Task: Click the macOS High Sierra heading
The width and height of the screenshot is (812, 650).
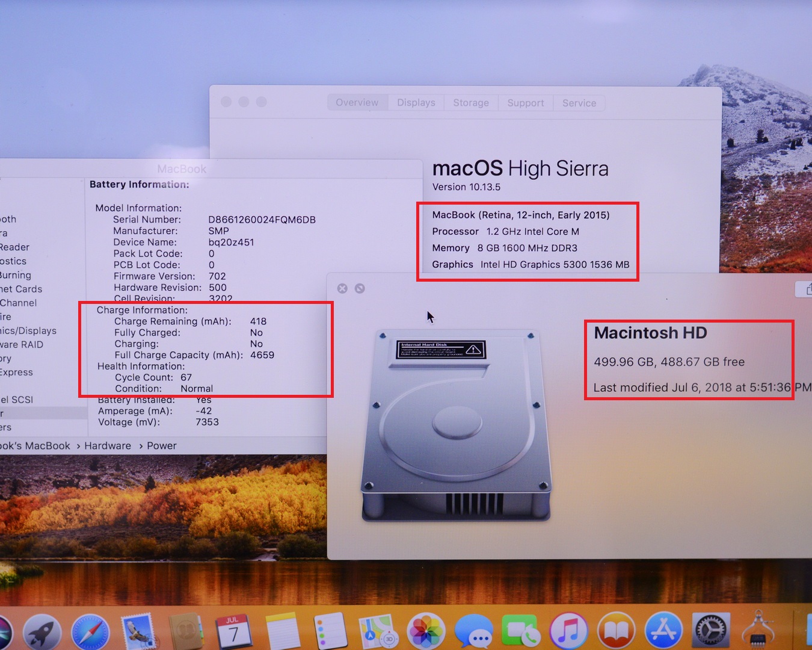Action: coord(520,169)
